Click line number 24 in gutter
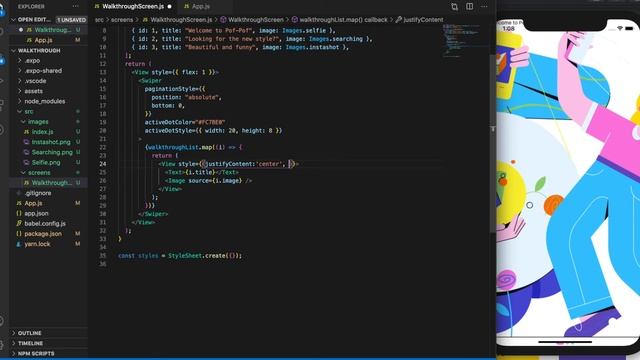Viewport: 640px width, 360px height. tap(102, 164)
